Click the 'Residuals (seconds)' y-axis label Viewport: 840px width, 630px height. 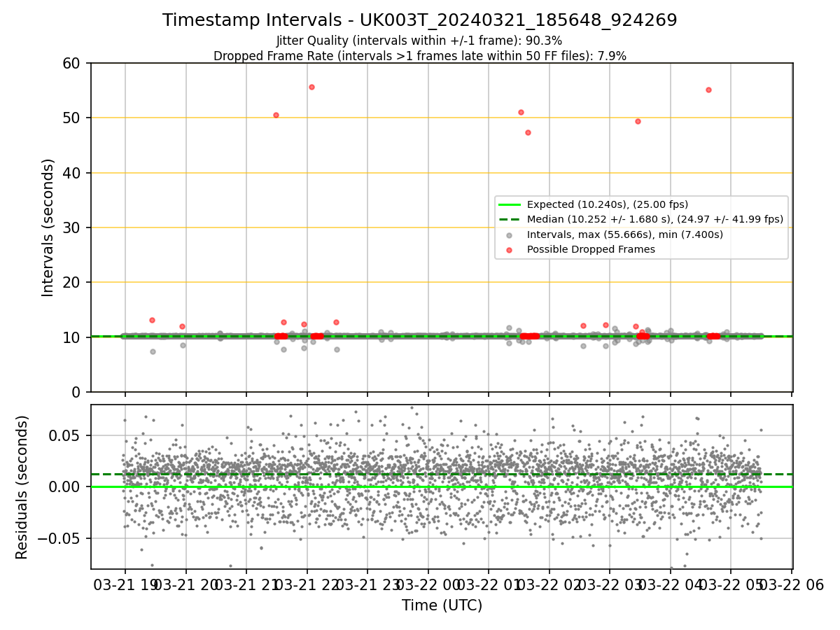coord(22,487)
